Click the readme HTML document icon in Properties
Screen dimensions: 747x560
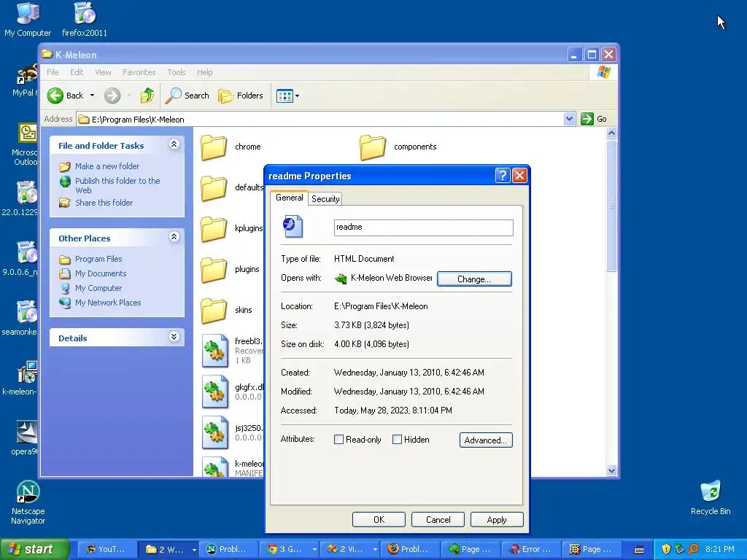tap(293, 227)
